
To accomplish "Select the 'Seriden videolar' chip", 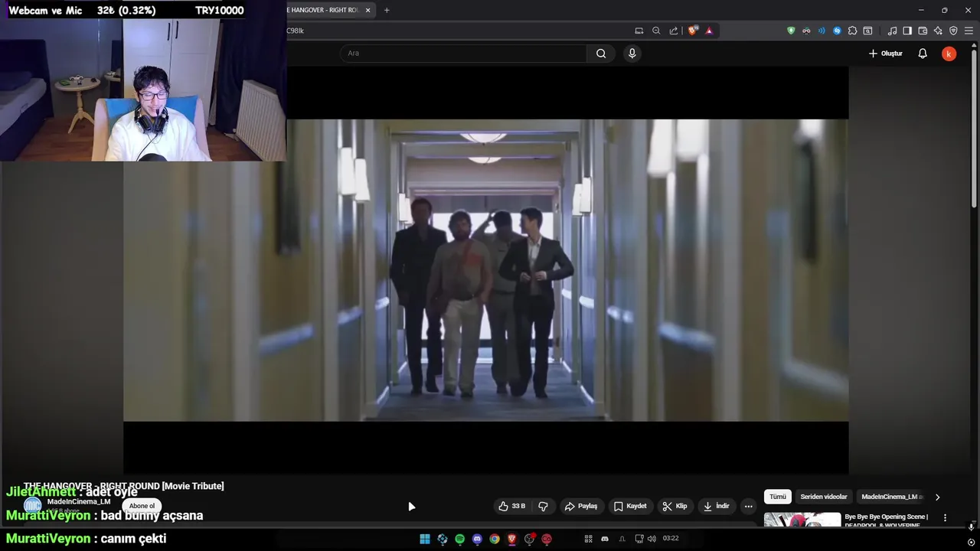I will pos(824,497).
